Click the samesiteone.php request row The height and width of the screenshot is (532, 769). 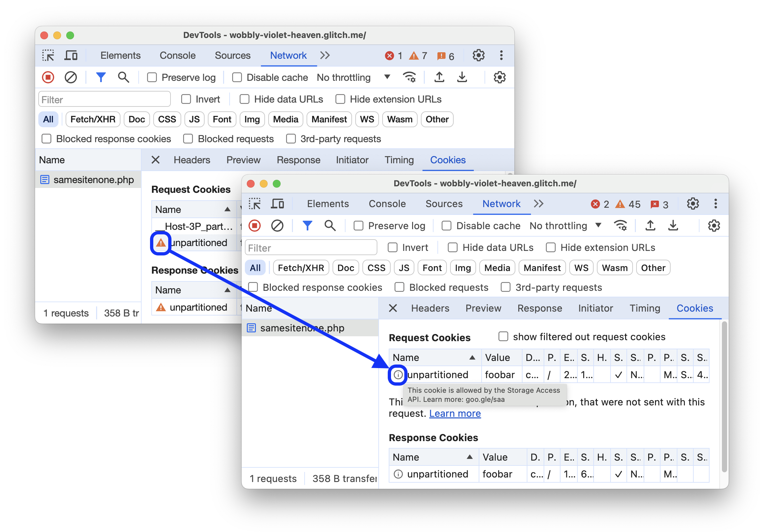click(x=303, y=327)
